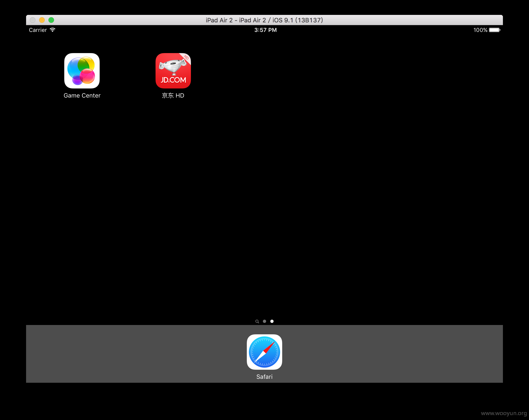Viewport: 529px width, 420px height.
Task: Open the Game Center app
Action: (82, 71)
